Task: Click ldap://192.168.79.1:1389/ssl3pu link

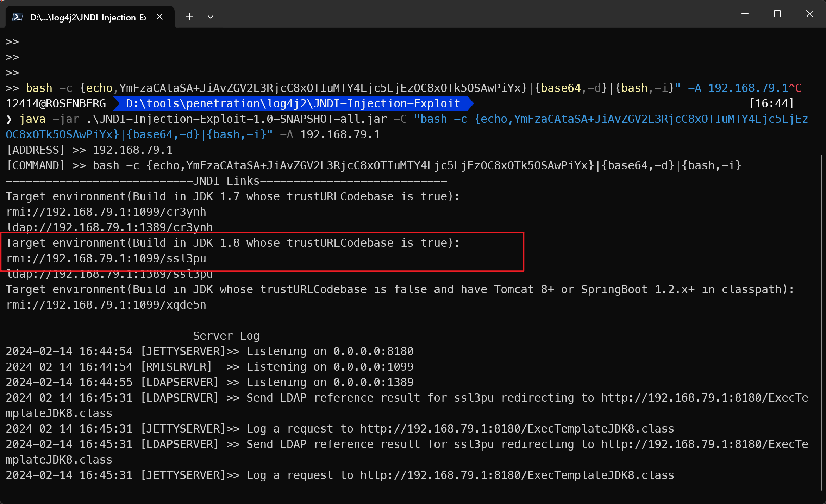Action: coord(109,275)
